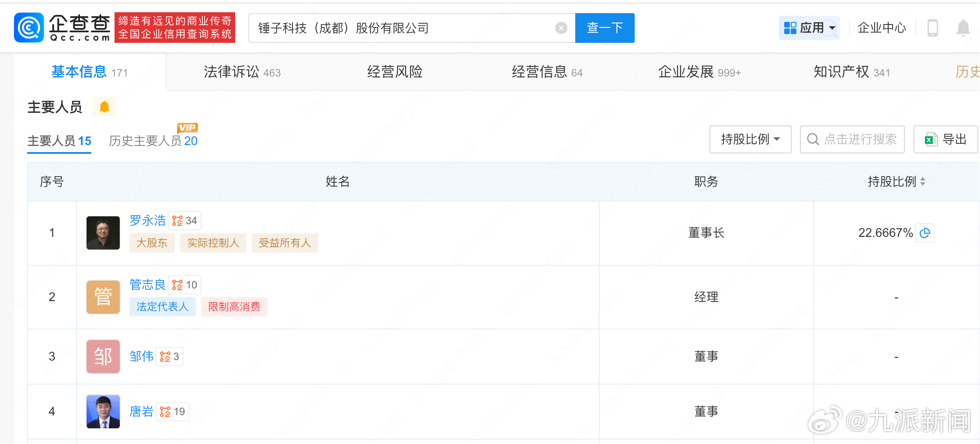Open 邹伟's related companies icon 3
The width and height of the screenshot is (980, 444).
[x=170, y=357]
